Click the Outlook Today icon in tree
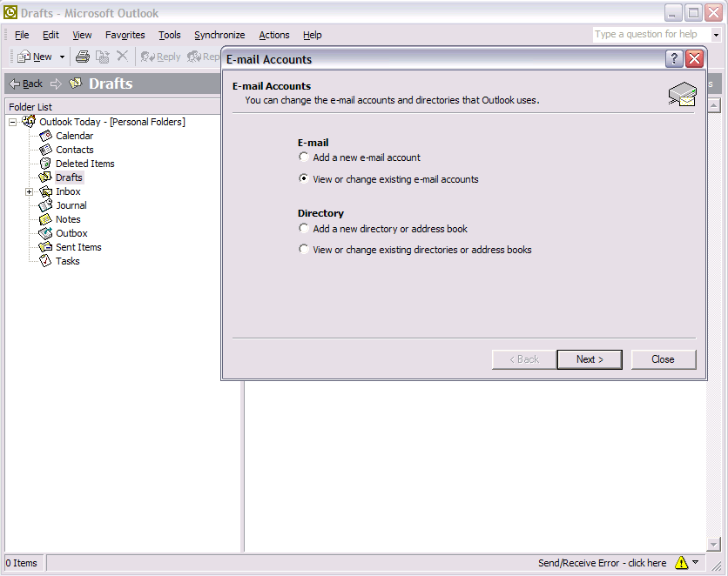The width and height of the screenshot is (728, 576). click(29, 121)
